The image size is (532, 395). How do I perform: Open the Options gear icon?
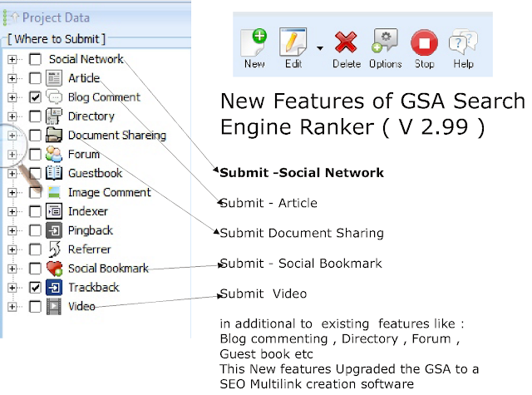pyautogui.click(x=385, y=41)
